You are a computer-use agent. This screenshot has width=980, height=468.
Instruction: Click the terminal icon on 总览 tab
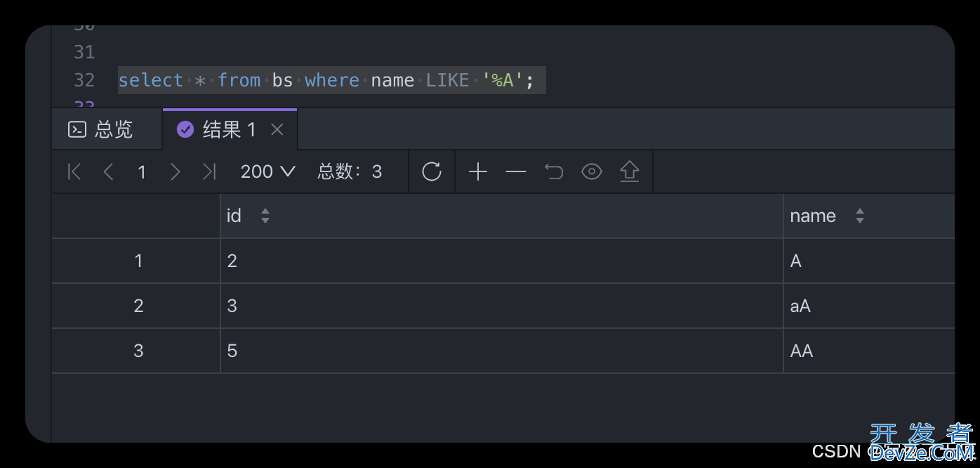[x=77, y=129]
